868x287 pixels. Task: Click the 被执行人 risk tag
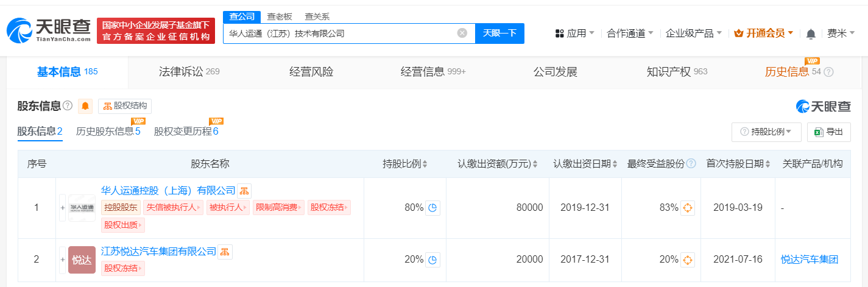coord(228,208)
